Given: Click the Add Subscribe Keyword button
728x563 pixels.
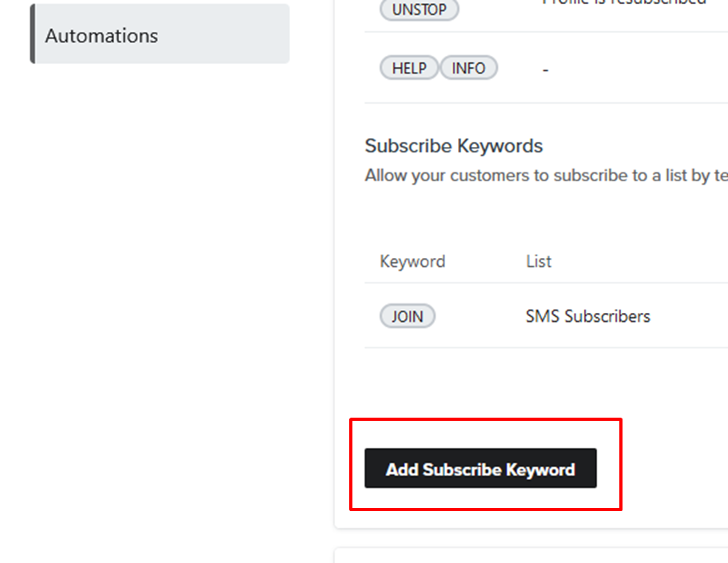Looking at the screenshot, I should (x=480, y=469).
